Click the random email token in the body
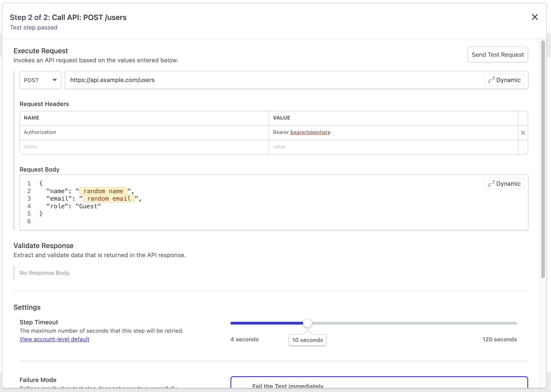This screenshot has width=551, height=392. click(x=109, y=199)
